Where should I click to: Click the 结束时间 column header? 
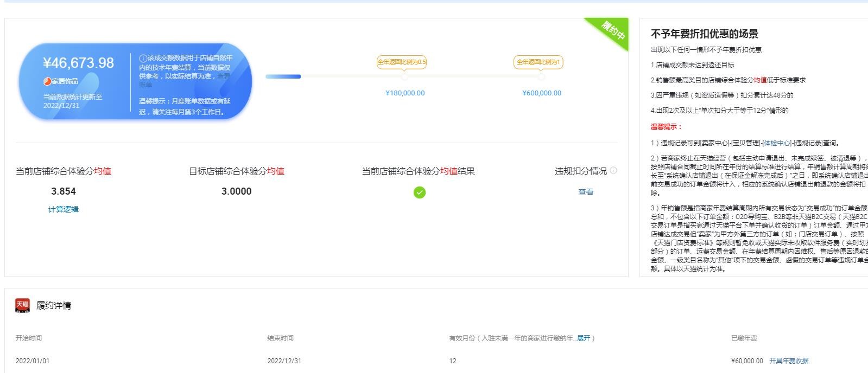pyautogui.click(x=281, y=338)
